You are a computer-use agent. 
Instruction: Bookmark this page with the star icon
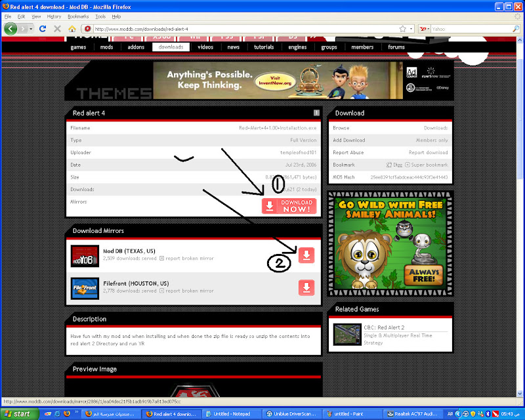(x=403, y=29)
